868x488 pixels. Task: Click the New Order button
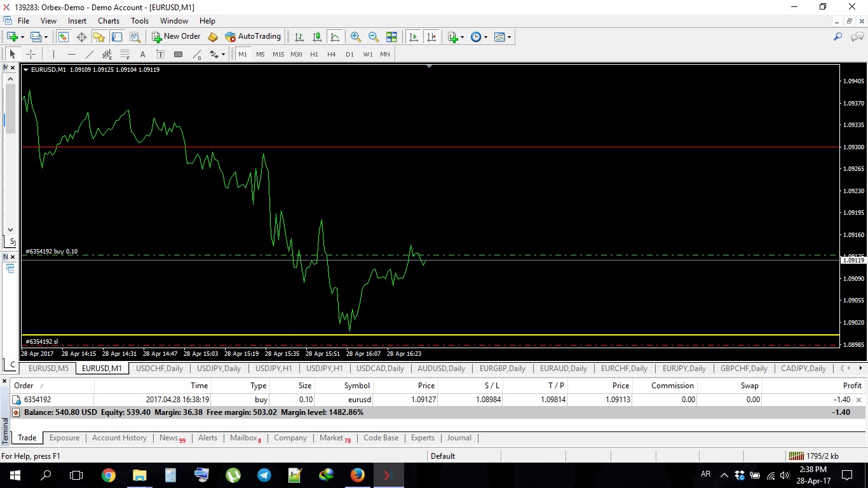point(176,37)
